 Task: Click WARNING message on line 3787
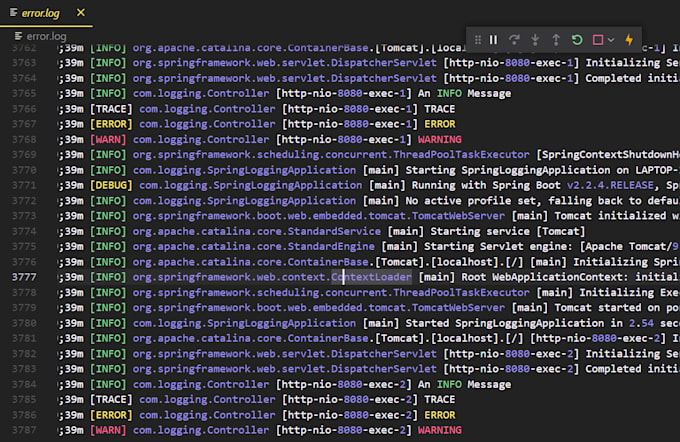pos(440,430)
